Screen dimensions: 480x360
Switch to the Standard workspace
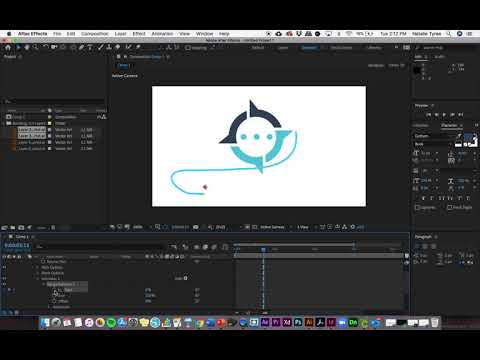(309, 48)
